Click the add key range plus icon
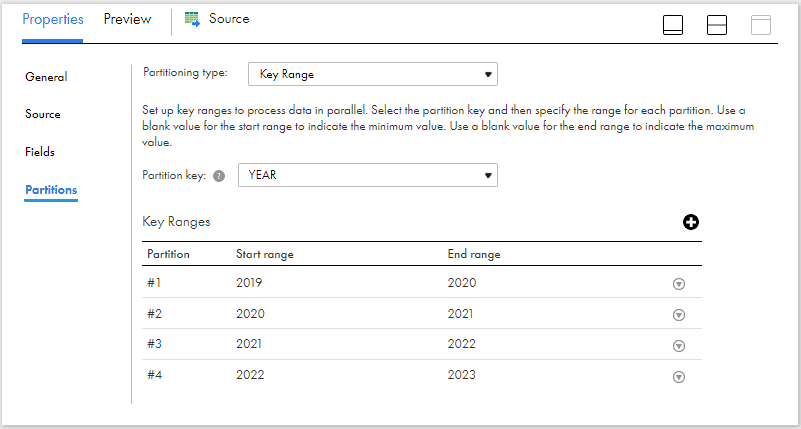 pyautogui.click(x=691, y=222)
